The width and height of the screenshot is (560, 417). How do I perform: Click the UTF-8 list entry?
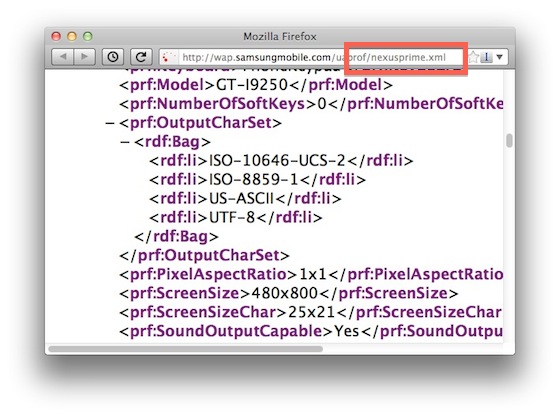click(232, 217)
